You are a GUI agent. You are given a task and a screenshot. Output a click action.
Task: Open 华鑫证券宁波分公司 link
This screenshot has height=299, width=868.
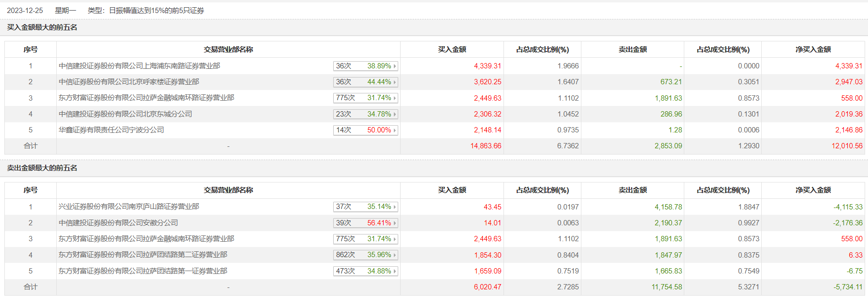pos(112,130)
